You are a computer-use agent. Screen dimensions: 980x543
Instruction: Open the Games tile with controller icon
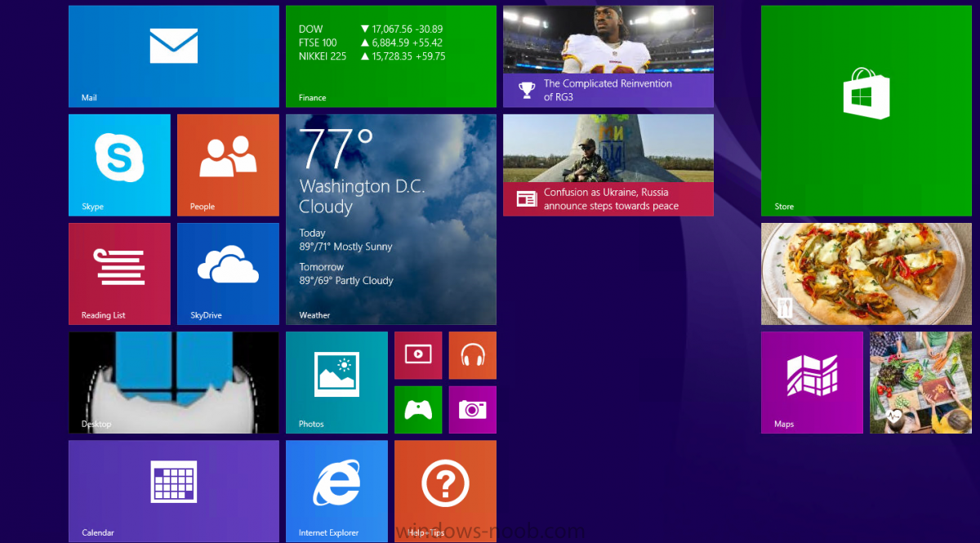coord(418,410)
